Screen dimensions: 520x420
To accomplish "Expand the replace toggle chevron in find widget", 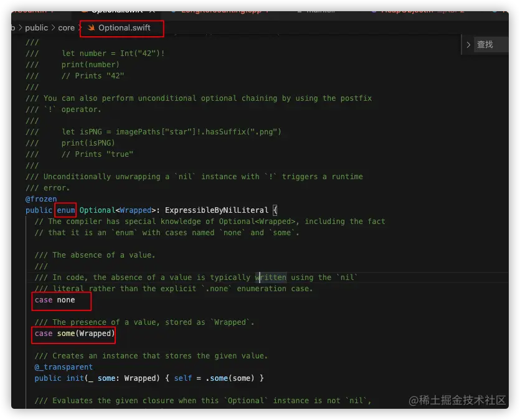I will coord(468,45).
